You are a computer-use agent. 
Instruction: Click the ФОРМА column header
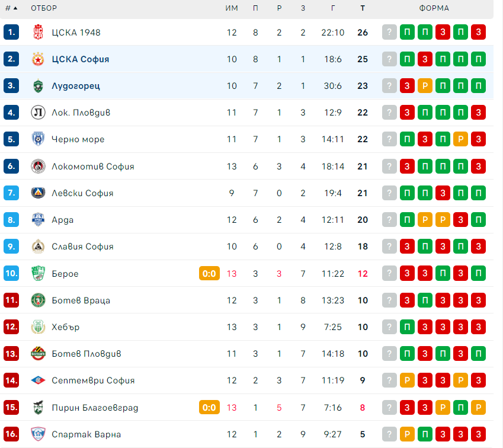pos(434,8)
